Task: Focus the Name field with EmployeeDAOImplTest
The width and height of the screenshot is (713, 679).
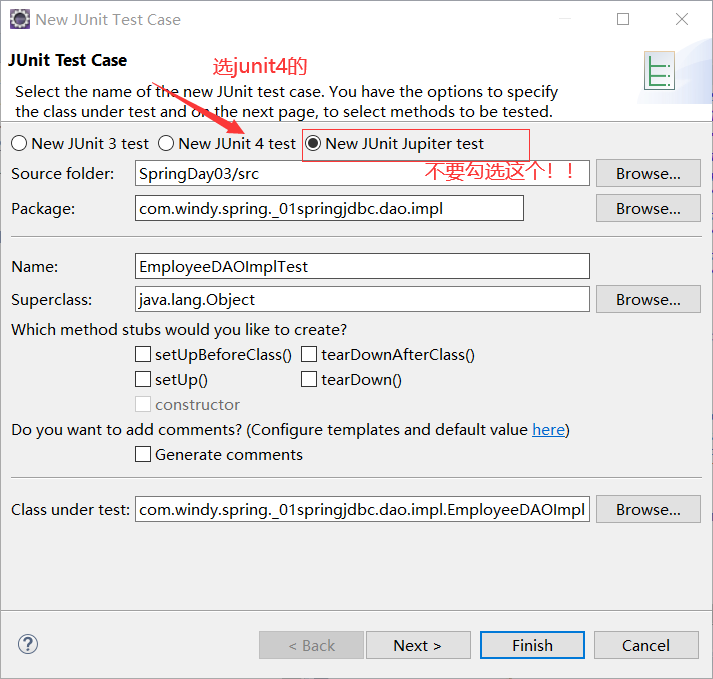Action: tap(362, 266)
